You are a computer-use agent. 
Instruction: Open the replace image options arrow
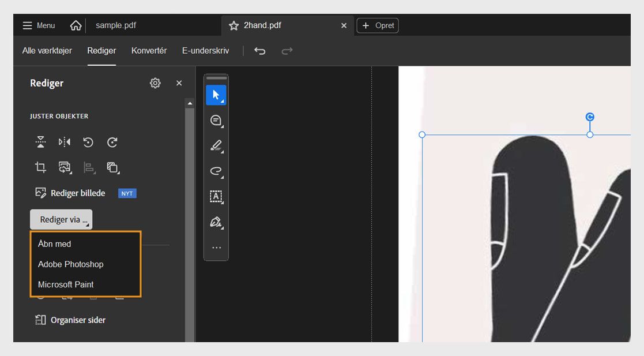pyautogui.click(x=70, y=171)
